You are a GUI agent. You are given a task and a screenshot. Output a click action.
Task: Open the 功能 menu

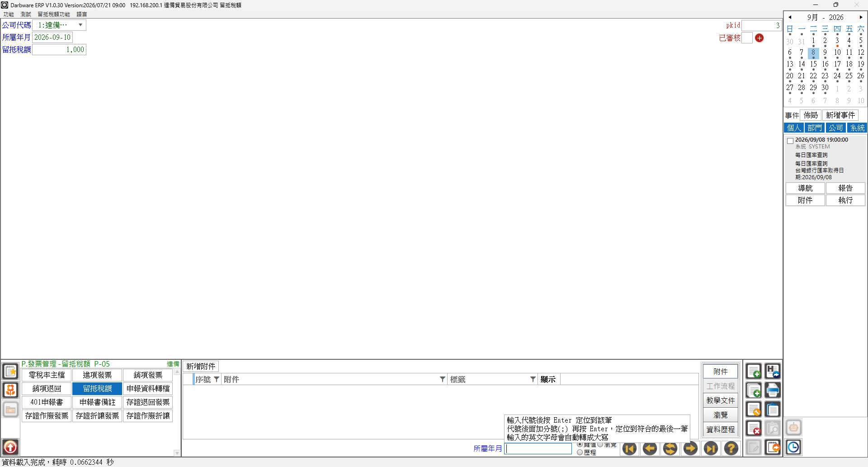[x=9, y=14]
